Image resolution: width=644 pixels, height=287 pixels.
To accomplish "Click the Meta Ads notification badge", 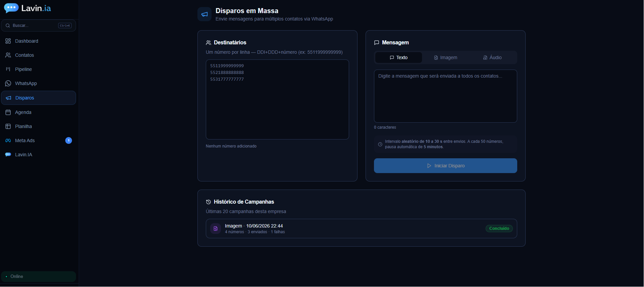I will pyautogui.click(x=69, y=140).
